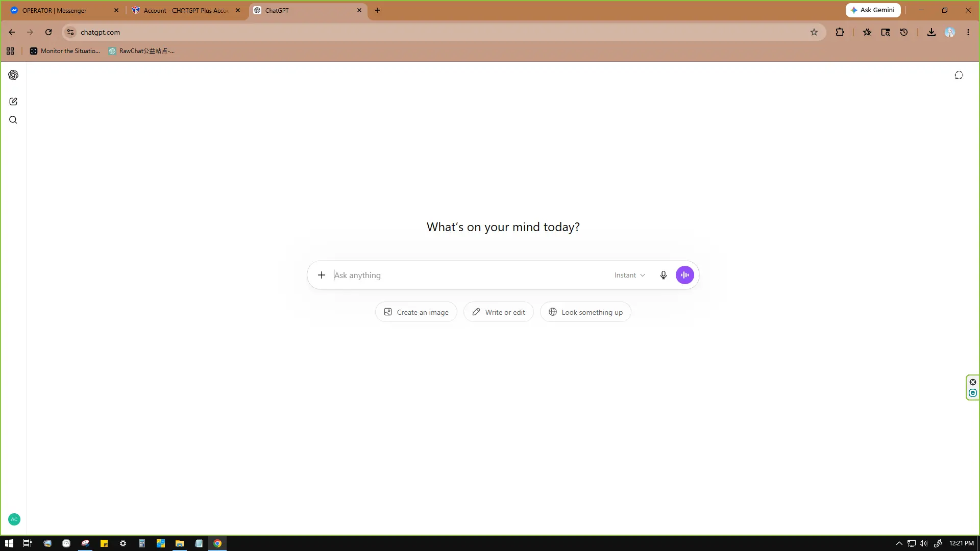980x551 pixels.
Task: Expand the Instant model selector
Action: tap(630, 275)
